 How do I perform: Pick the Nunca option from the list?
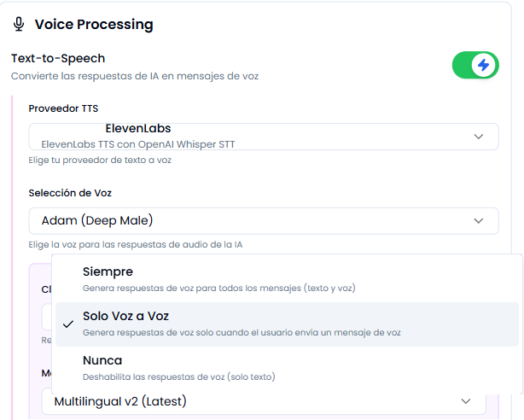pos(102,360)
